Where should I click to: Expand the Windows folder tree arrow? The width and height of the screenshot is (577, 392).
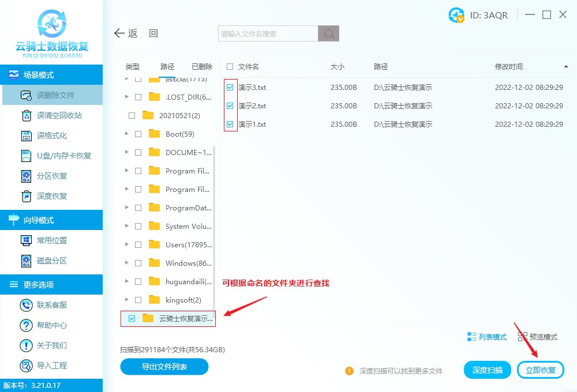126,263
